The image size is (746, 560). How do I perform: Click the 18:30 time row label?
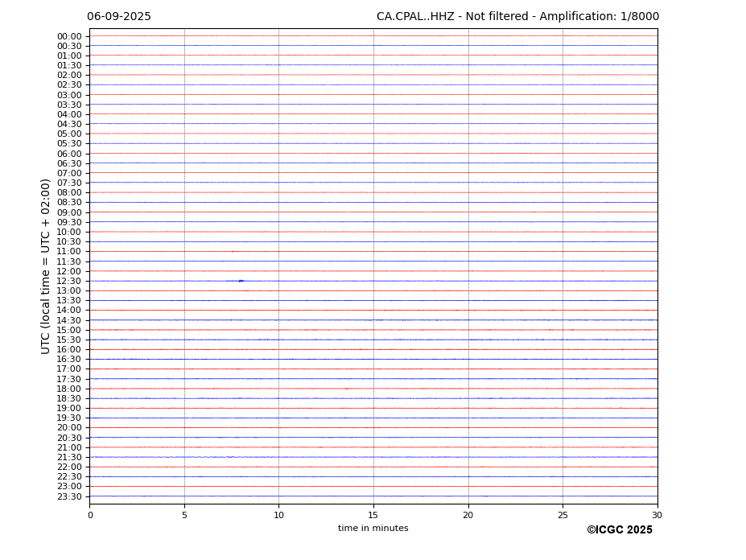(69, 399)
